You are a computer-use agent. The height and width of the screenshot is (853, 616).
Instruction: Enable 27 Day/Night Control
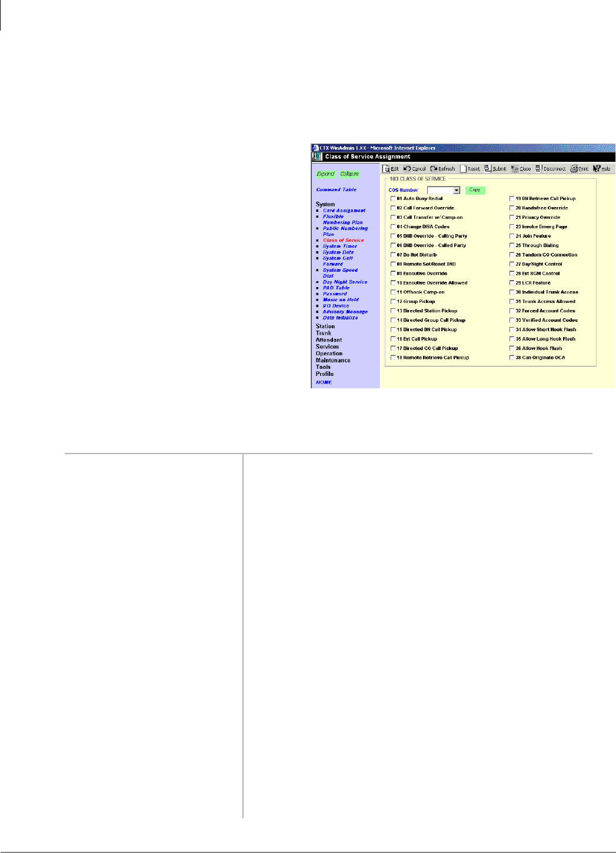pyautogui.click(x=512, y=264)
